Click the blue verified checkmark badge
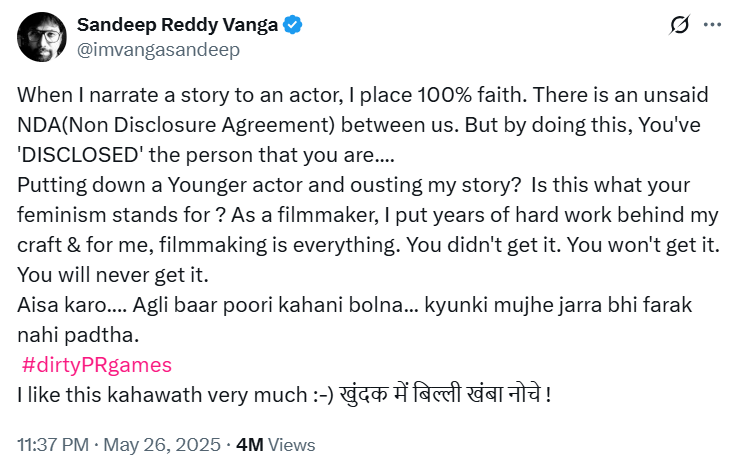This screenshot has height=471, width=744. coord(293,25)
